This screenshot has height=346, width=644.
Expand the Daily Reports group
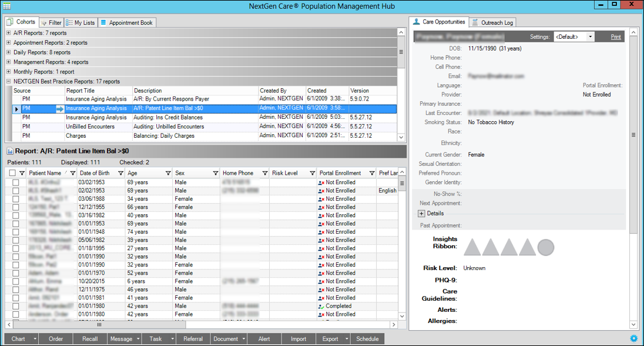tap(8, 52)
